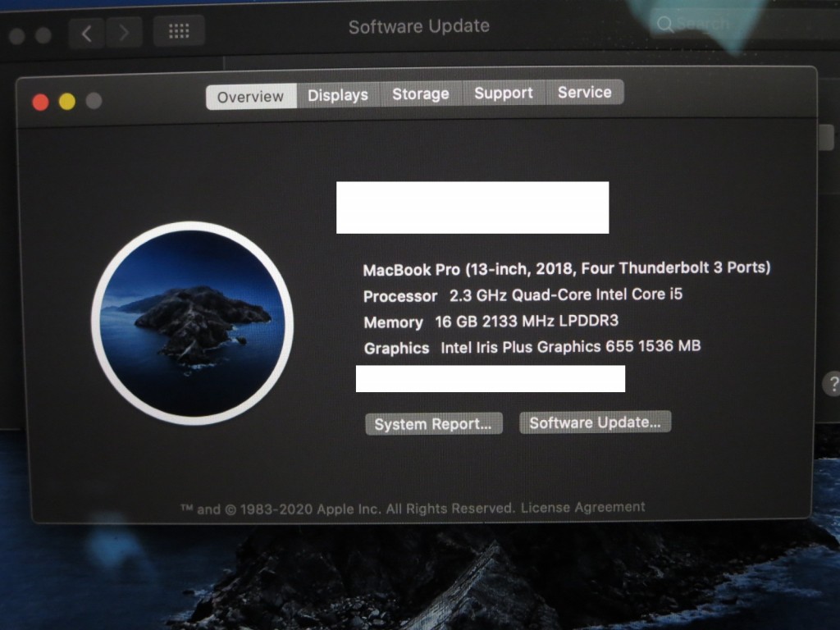Show all preferences grid icon
Viewport: 840px width, 630px height.
tap(179, 31)
